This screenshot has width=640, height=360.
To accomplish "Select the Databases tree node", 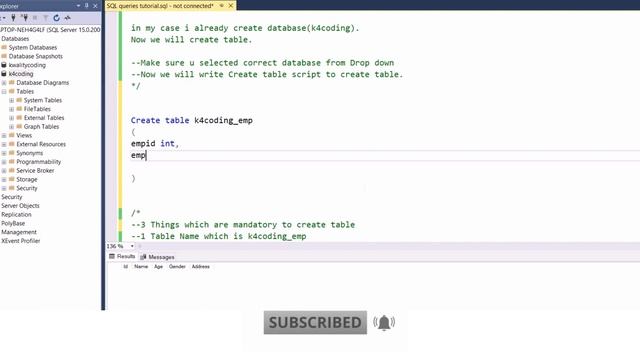I will [x=15, y=39].
